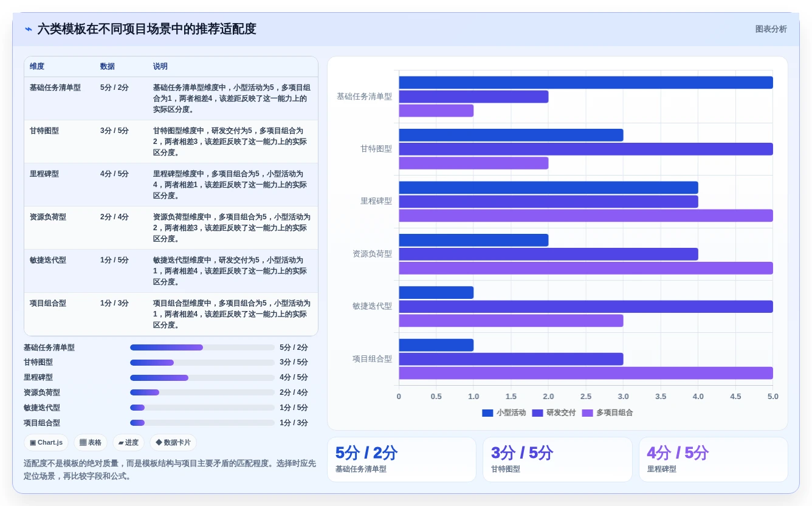812x506 pixels.
Task: Click the 小型活动 bar for 基础任务清单型
Action: [586, 83]
